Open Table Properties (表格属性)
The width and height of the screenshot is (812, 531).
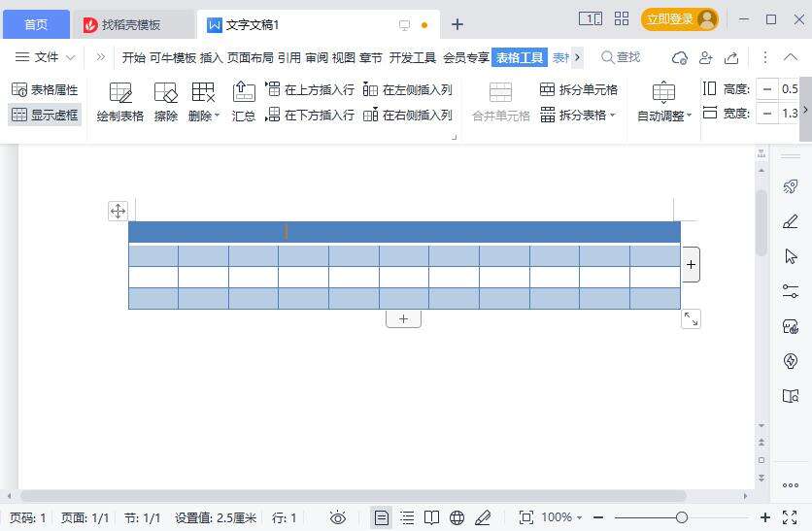pyautogui.click(x=45, y=89)
